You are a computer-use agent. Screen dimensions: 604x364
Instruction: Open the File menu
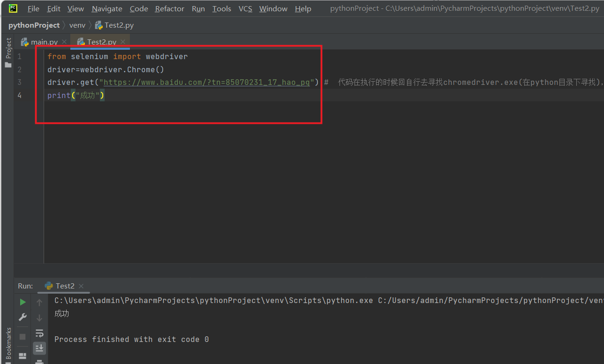tap(33, 8)
